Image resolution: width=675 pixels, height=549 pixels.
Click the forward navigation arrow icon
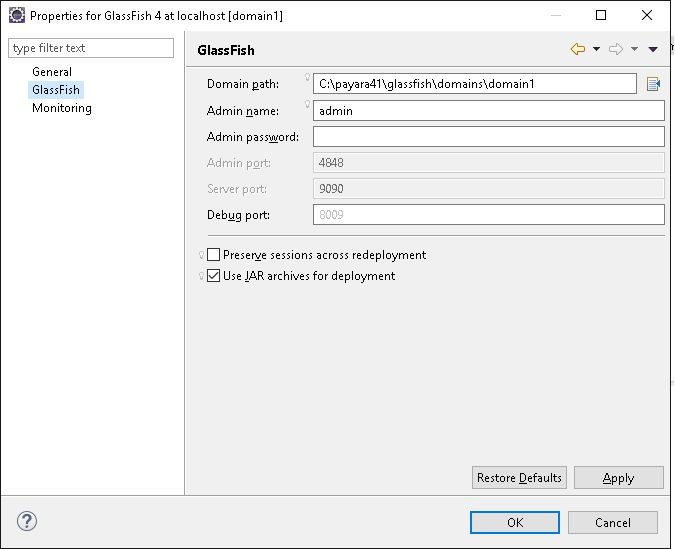pos(616,49)
